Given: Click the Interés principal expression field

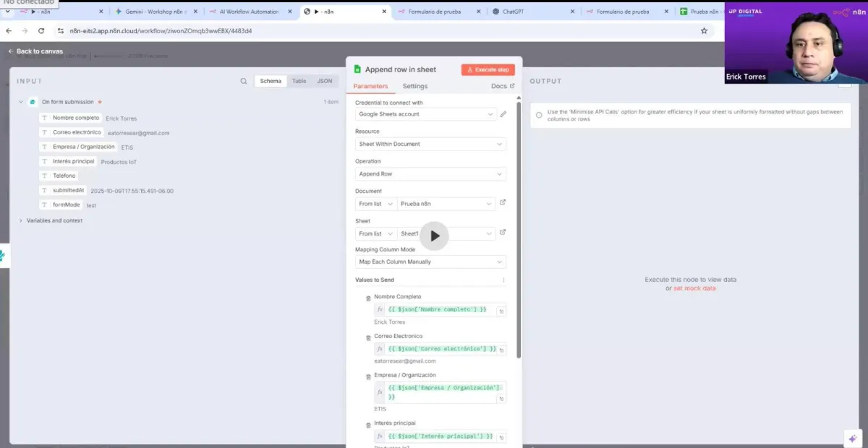Looking at the screenshot, I should click(x=441, y=436).
